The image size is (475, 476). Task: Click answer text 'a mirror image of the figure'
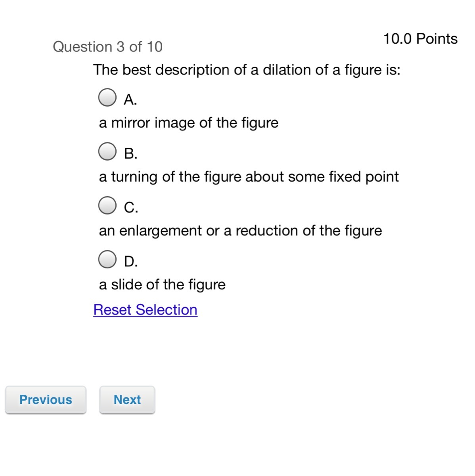coord(189,123)
